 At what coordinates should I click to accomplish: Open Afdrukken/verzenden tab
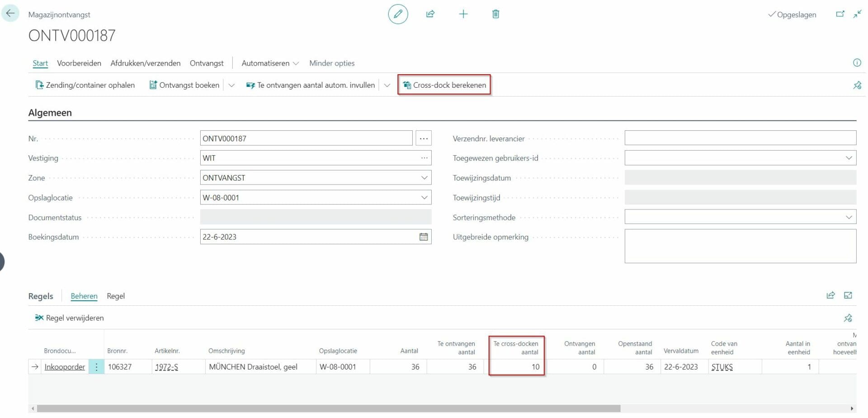146,63
